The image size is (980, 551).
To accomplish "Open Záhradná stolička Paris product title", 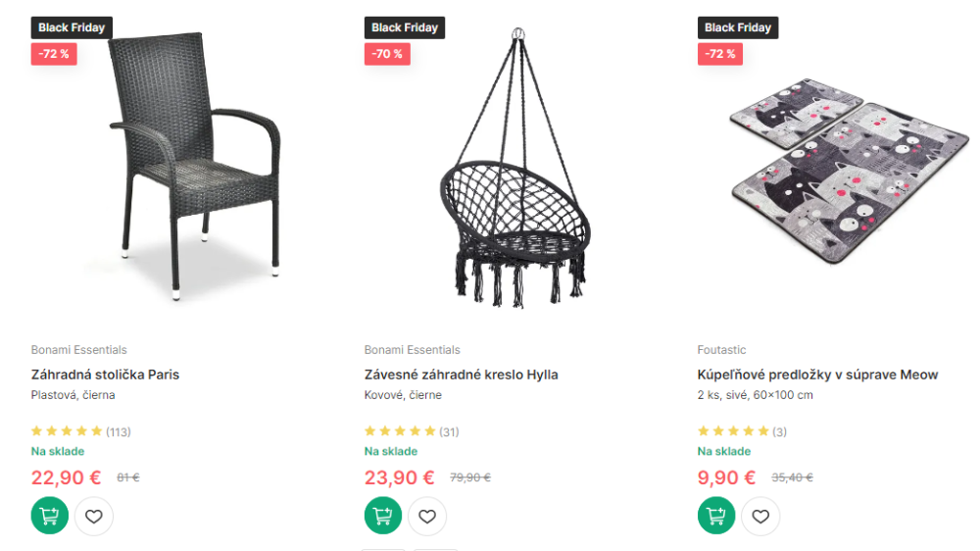I will [105, 375].
